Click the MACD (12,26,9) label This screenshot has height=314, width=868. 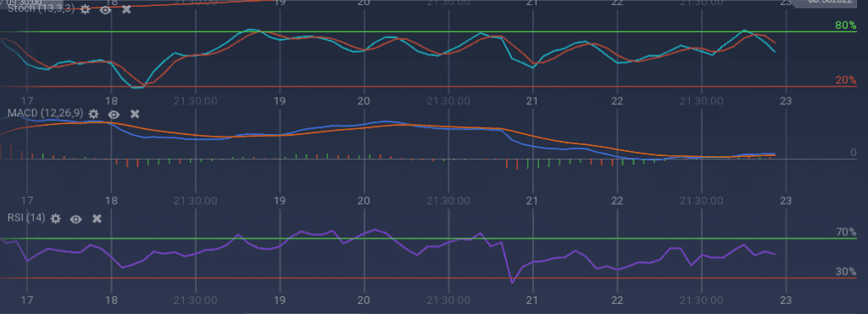(46, 114)
